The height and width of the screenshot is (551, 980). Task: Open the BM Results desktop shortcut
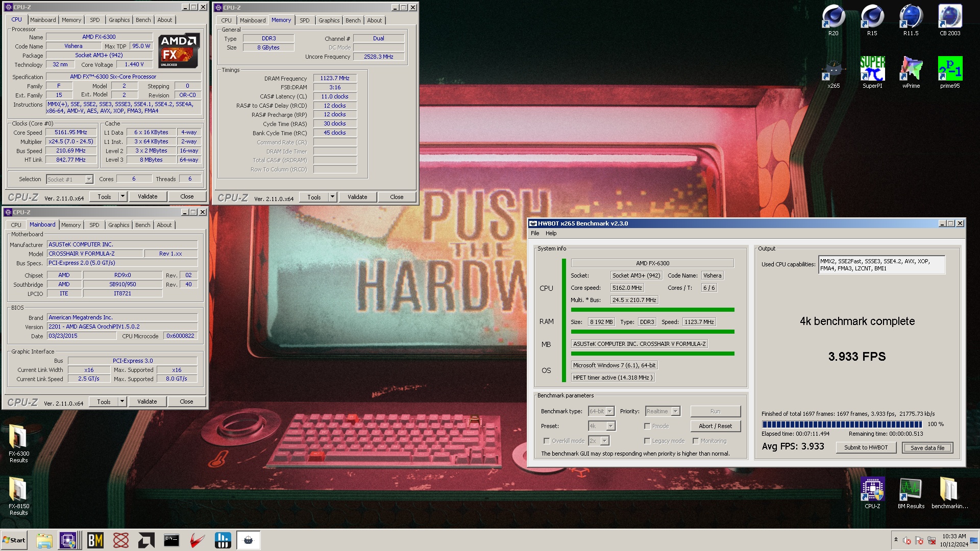coord(911,493)
